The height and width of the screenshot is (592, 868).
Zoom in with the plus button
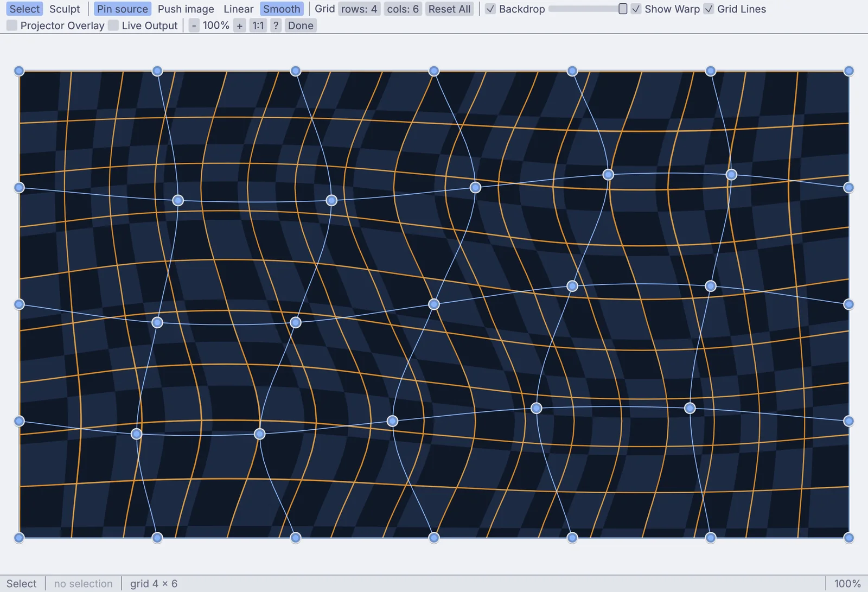240,26
